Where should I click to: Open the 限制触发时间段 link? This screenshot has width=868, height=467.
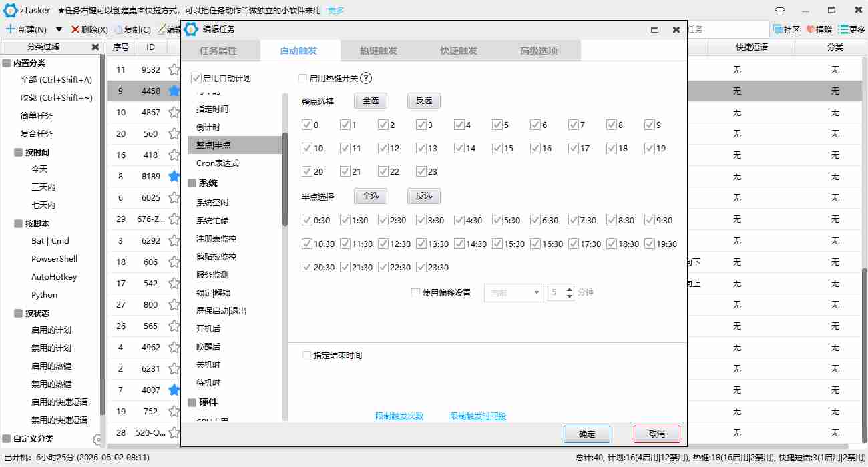tap(478, 416)
